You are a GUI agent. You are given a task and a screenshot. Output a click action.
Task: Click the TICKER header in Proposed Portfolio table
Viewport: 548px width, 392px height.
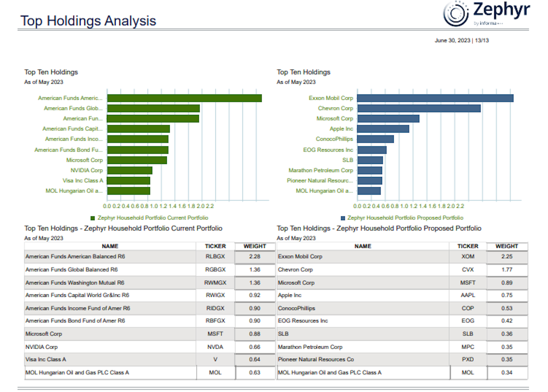point(467,246)
